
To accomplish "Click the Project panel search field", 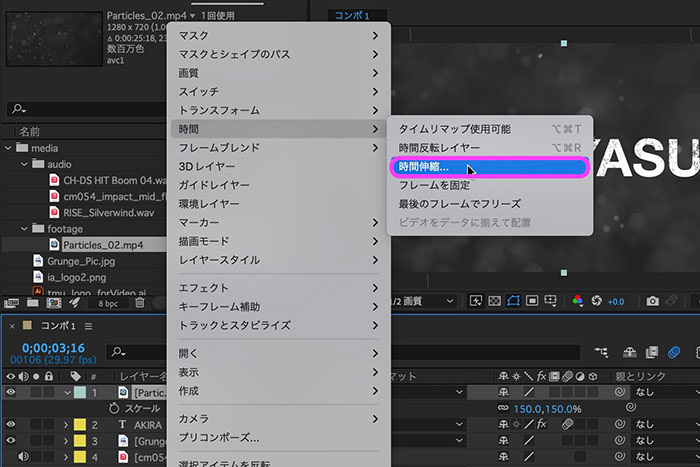I will tap(86, 109).
